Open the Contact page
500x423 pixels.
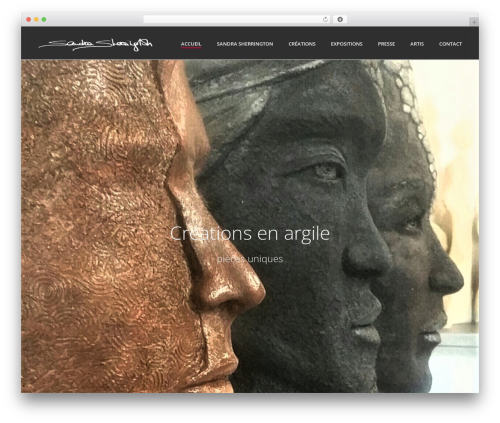(450, 44)
